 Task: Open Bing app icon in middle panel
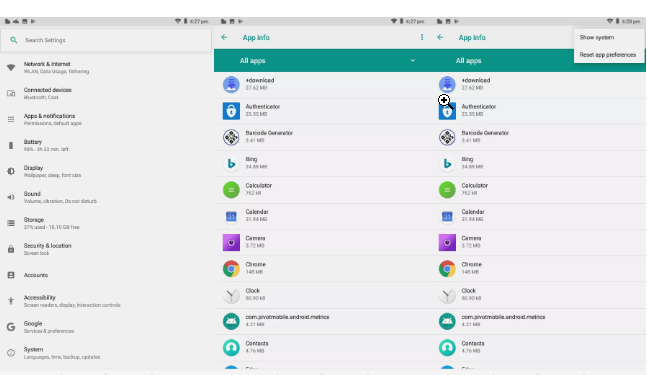point(231,163)
